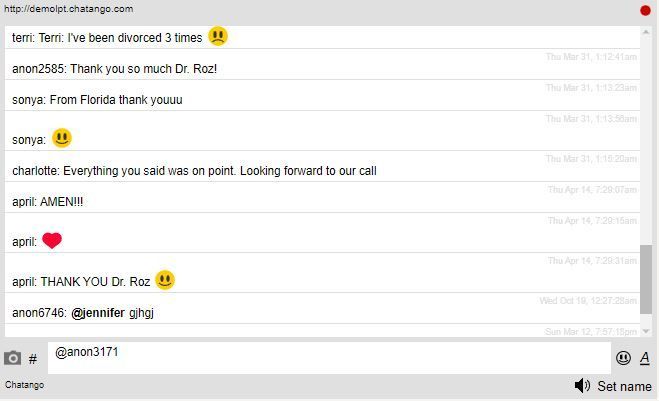The width and height of the screenshot is (659, 401).
Task: Mute chat with the speaker icon
Action: point(582,385)
